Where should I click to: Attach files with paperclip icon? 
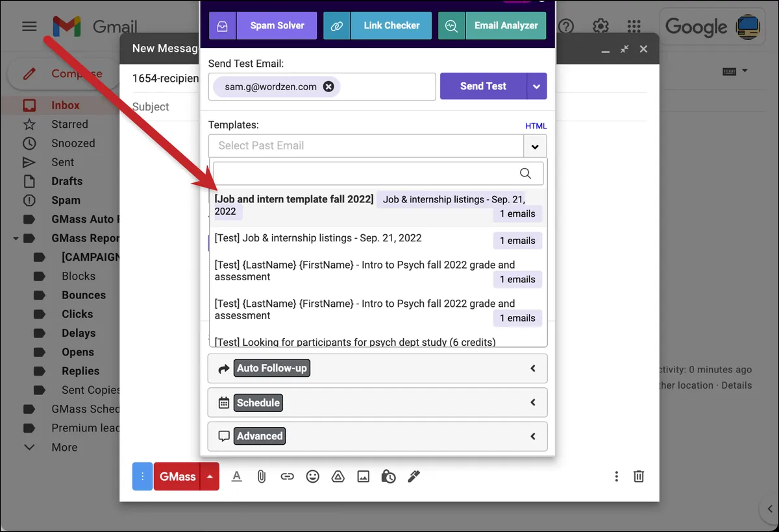coord(262,476)
